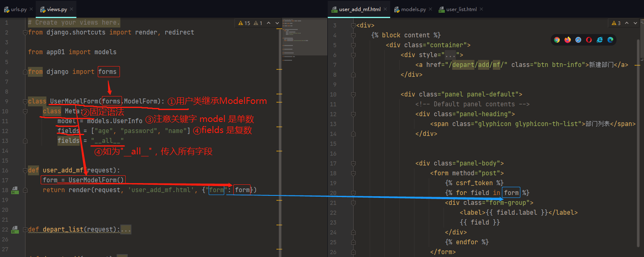Collapse the outer <div> on line 3 in user_add_mf.html
This screenshot has width=644, height=257.
(x=353, y=25)
